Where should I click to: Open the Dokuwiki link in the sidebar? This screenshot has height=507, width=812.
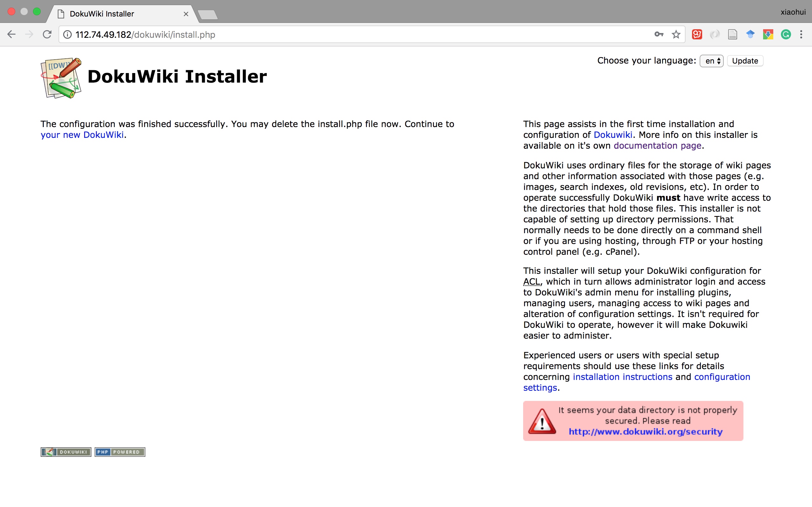(613, 135)
